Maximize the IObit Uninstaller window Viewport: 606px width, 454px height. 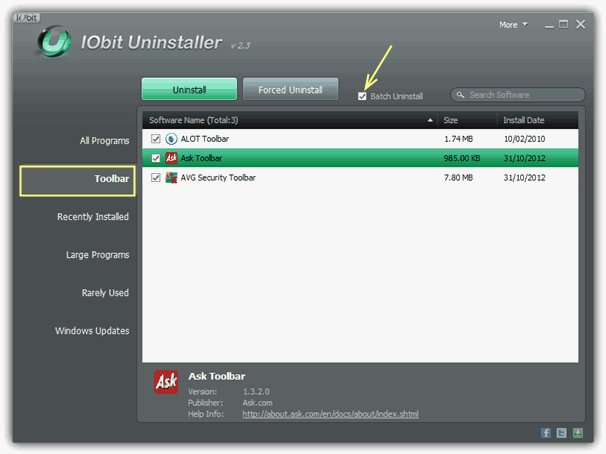coord(564,25)
